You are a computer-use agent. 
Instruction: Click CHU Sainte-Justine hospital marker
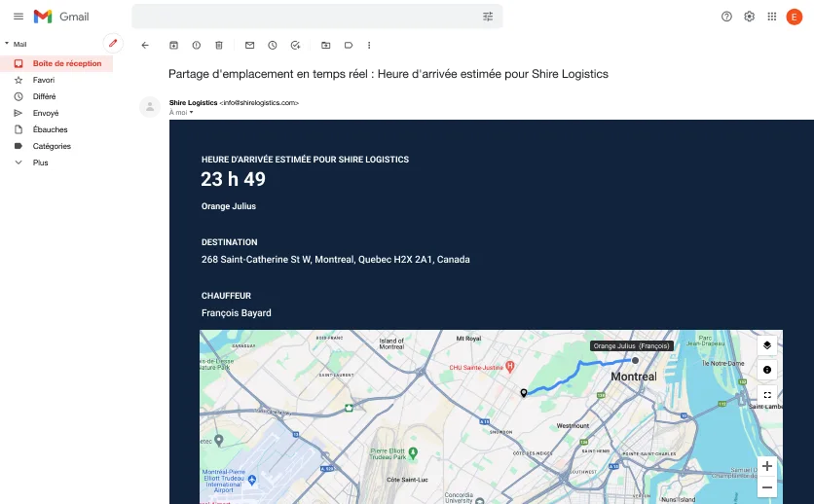coord(510,367)
